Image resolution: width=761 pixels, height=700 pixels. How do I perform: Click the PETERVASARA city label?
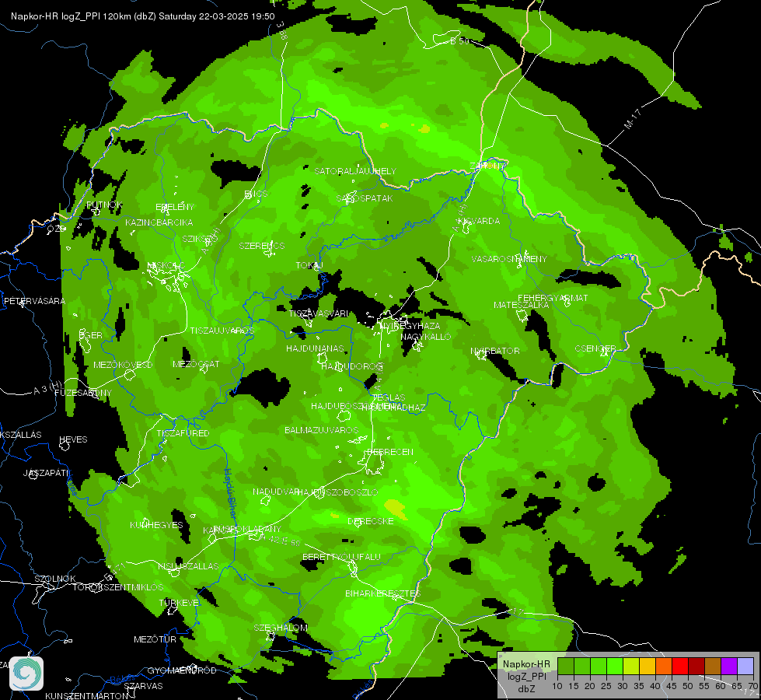(x=34, y=301)
